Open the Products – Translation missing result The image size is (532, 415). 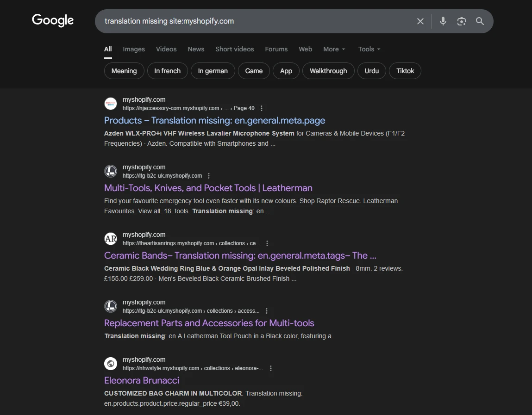coord(214,120)
